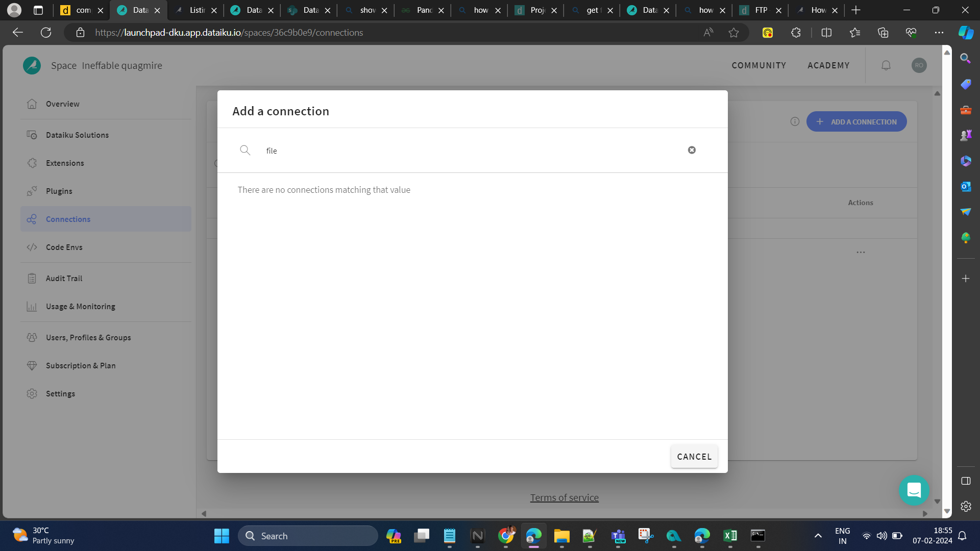Open browser Extensions puzzle icon
Image resolution: width=980 pixels, height=551 pixels.
796,33
